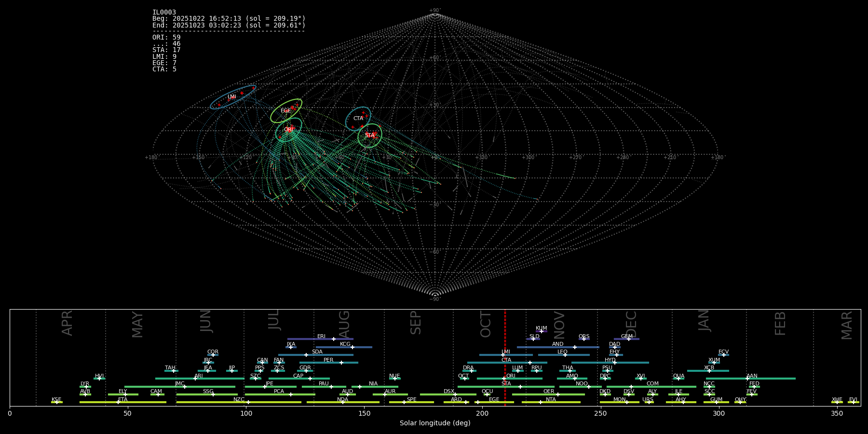Click the red dashed current solar longitude line
Viewport: 868px width, 434px height.
click(505, 357)
